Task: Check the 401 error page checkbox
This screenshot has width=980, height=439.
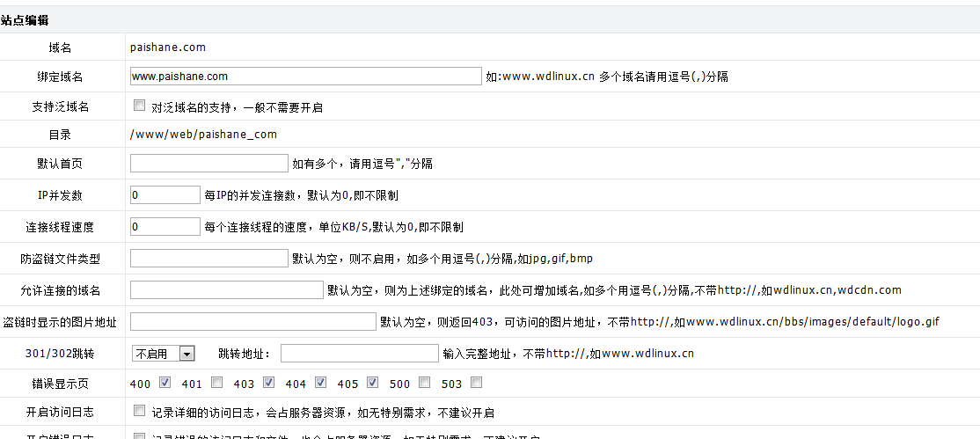Action: [216, 383]
